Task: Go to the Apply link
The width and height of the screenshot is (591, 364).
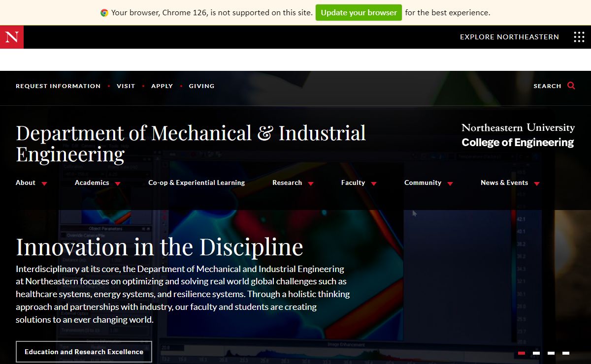Action: coord(162,86)
